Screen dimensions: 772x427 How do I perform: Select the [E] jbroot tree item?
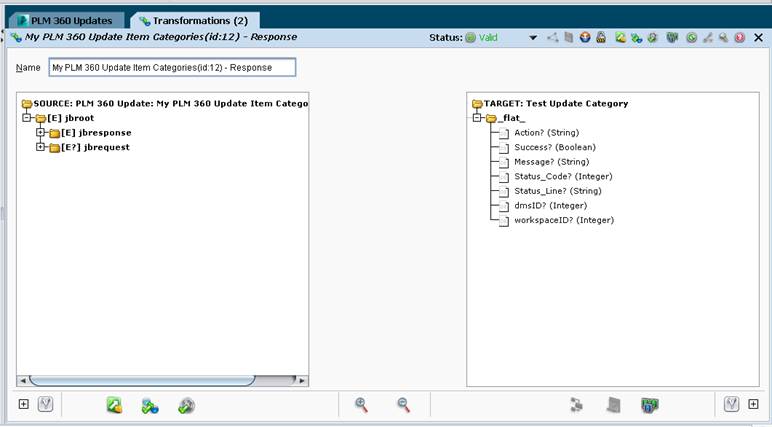coord(64,118)
